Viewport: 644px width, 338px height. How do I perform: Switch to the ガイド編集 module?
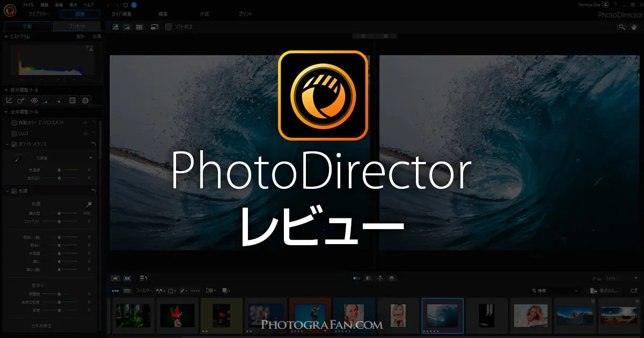[x=121, y=14]
